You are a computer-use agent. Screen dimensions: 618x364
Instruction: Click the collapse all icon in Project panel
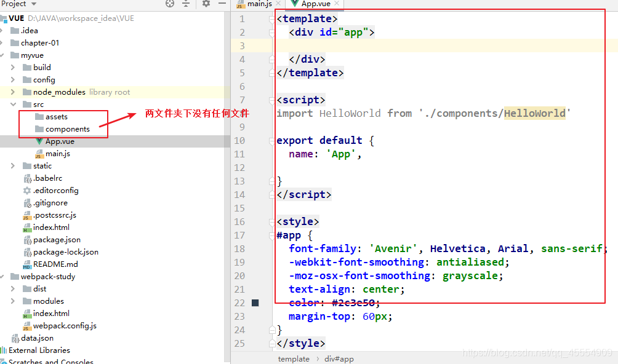point(186,4)
